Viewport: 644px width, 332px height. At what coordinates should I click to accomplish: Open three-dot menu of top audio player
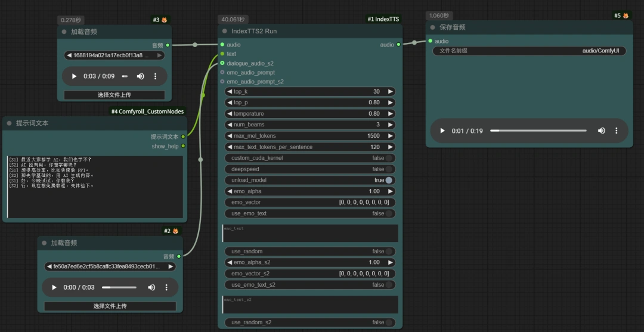[x=155, y=76]
